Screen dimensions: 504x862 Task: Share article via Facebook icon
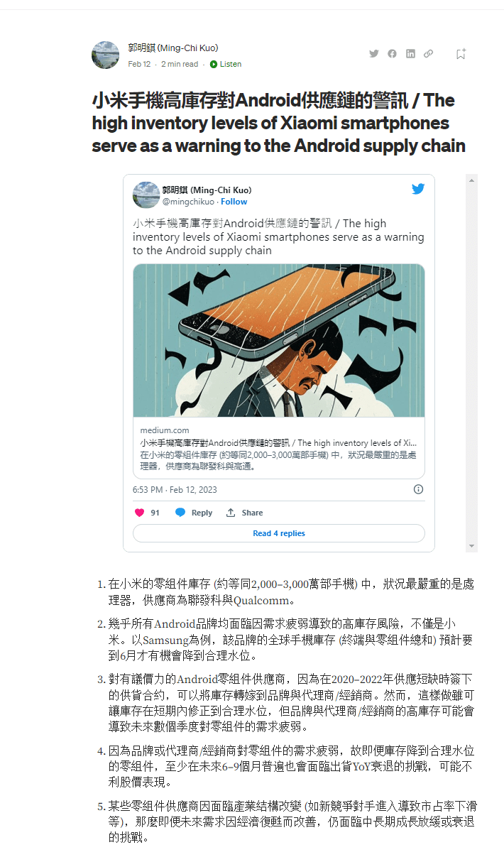pos(392,53)
